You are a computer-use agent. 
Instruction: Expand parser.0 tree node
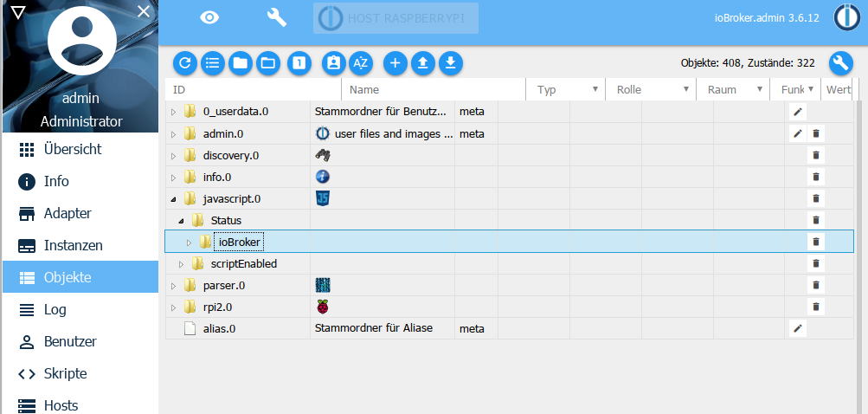click(173, 286)
